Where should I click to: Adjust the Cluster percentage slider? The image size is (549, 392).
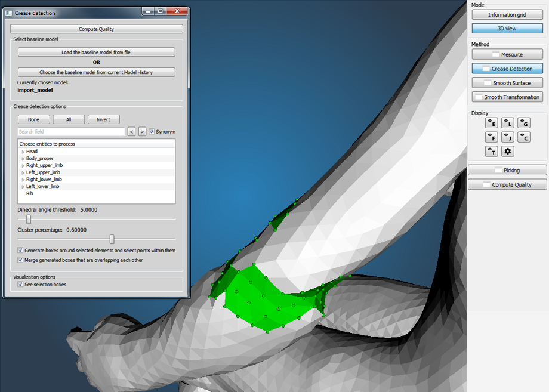click(112, 239)
